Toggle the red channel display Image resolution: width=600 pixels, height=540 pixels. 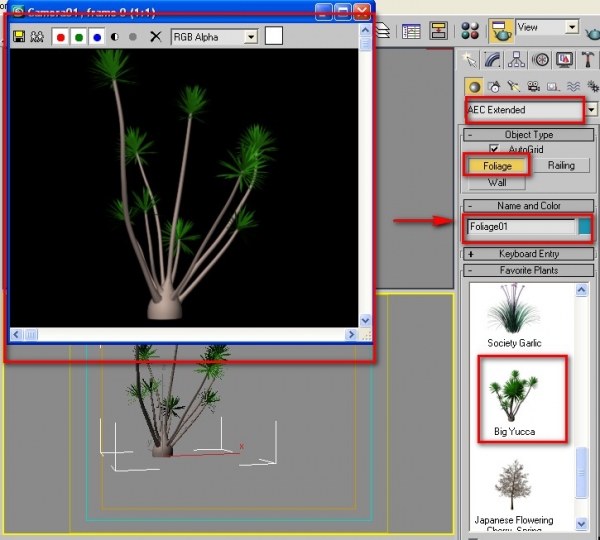[x=60, y=37]
